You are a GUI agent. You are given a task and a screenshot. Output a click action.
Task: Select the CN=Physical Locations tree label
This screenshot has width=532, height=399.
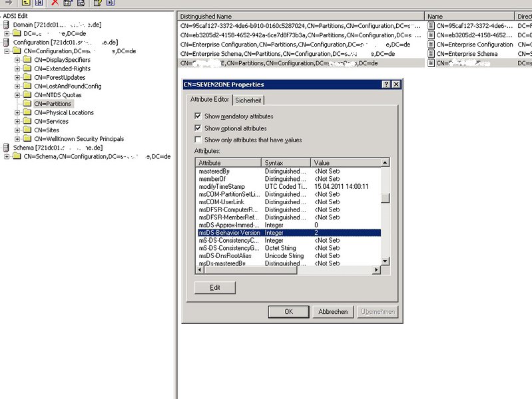coord(64,112)
